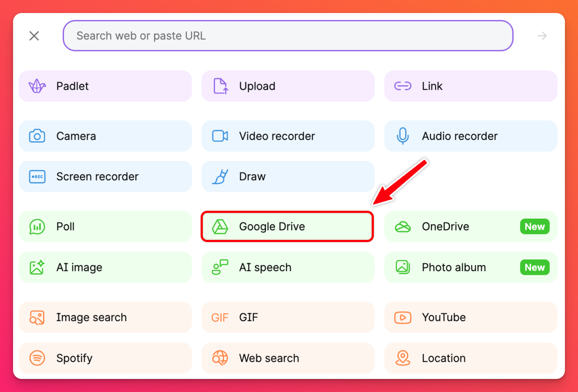Screen dimensions: 578x392
Task: Click the Audio recorder microphone icon
Action: [403, 136]
